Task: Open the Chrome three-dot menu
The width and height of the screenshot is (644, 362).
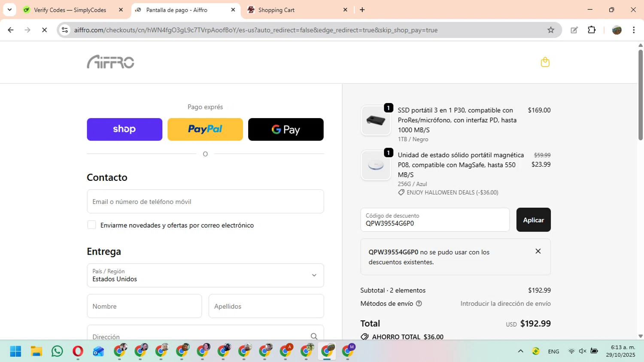Action: [x=634, y=30]
